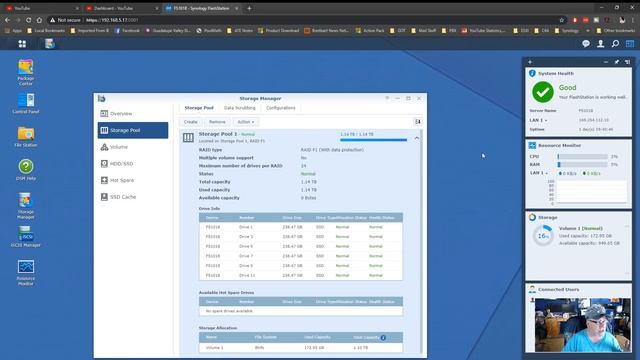Open new browser tab plus button
This screenshot has height=360, width=640.
tap(249, 8)
